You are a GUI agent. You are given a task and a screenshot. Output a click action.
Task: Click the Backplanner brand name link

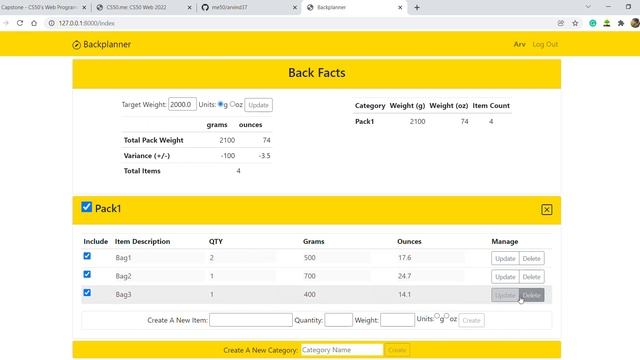[107, 44]
